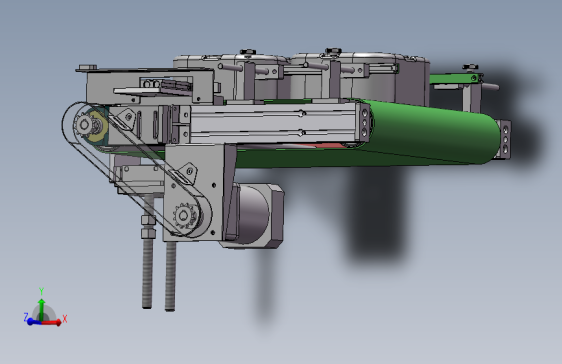The image size is (562, 364).
Task: Click the red X axis of the triad
Action: tap(52, 323)
